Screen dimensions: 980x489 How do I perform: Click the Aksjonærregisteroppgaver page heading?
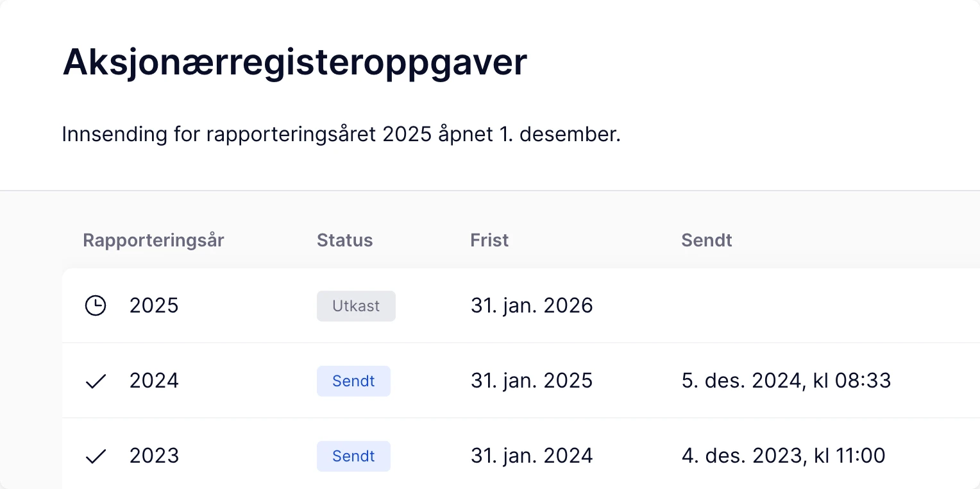tap(294, 63)
